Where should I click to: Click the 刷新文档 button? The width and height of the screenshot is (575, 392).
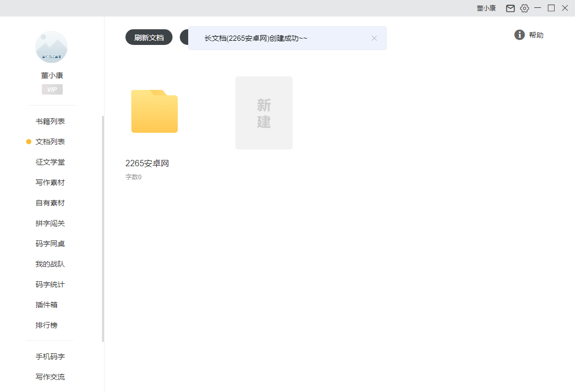148,37
